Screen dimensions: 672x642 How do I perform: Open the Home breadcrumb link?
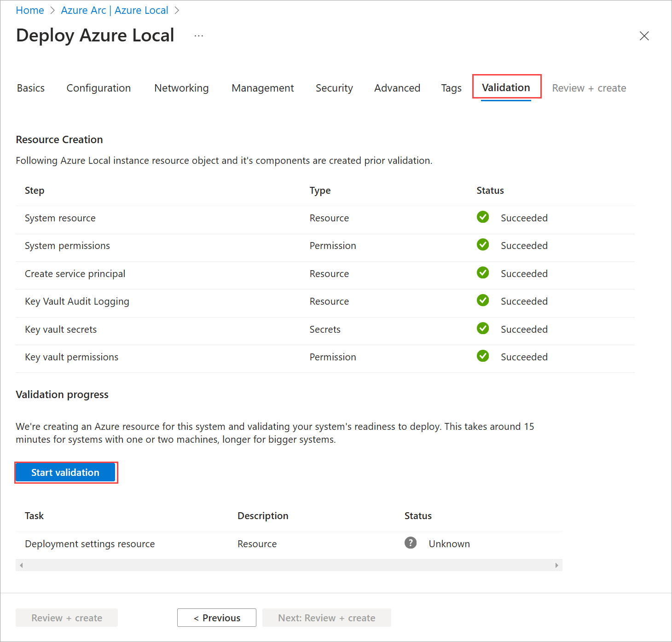30,10
